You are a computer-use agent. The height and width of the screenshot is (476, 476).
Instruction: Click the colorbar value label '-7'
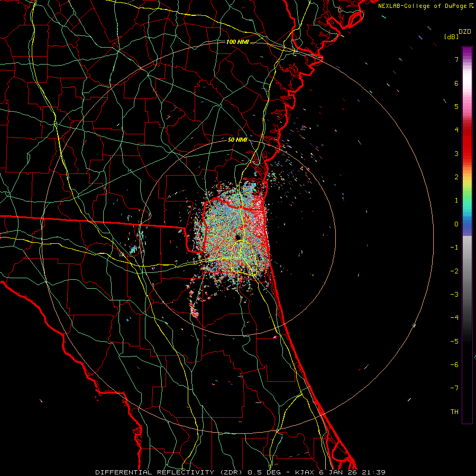(x=454, y=388)
